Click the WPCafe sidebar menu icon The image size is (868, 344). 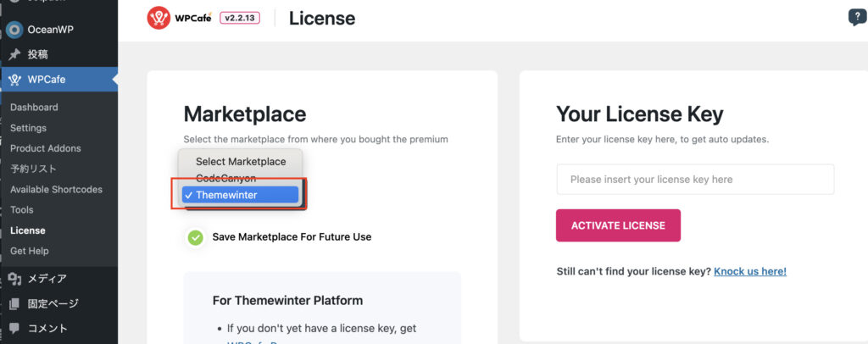click(x=14, y=80)
